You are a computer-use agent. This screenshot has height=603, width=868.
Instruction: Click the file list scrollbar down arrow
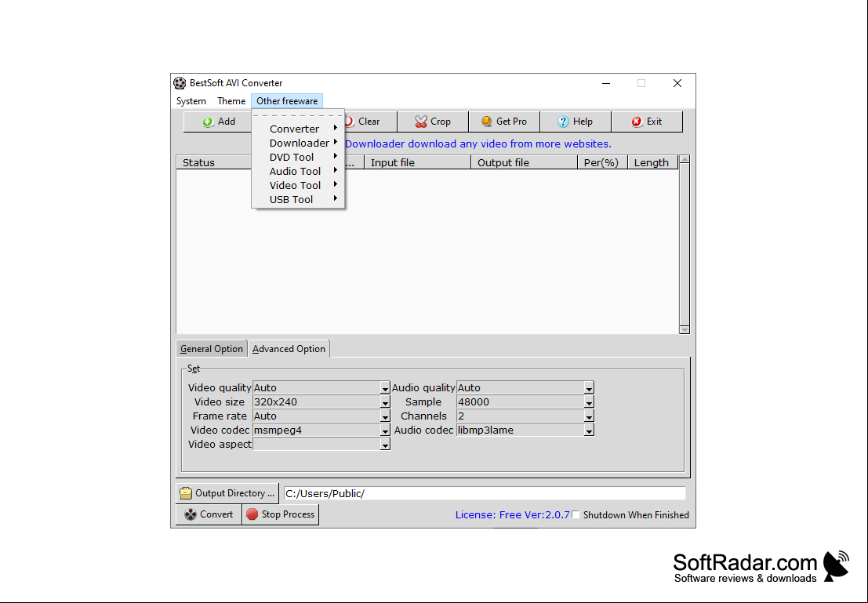[x=685, y=329]
